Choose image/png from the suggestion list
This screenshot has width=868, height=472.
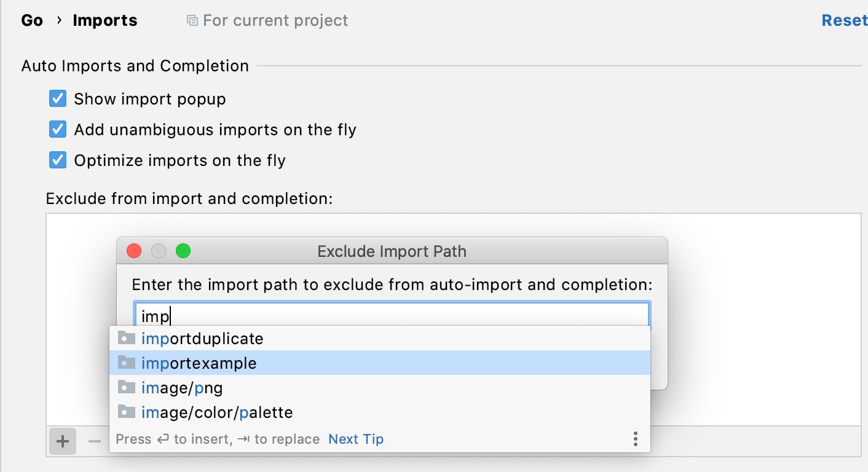pyautogui.click(x=183, y=387)
